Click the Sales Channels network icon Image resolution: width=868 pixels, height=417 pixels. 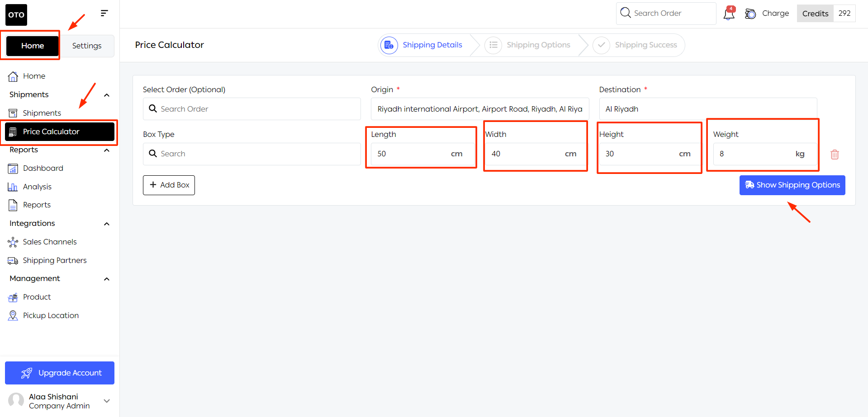coord(13,242)
